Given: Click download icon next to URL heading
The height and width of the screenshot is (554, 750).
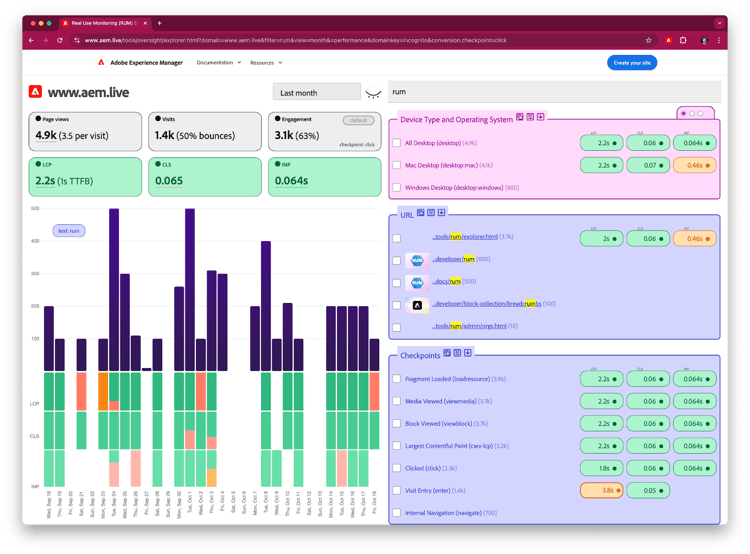Looking at the screenshot, I should tap(441, 212).
